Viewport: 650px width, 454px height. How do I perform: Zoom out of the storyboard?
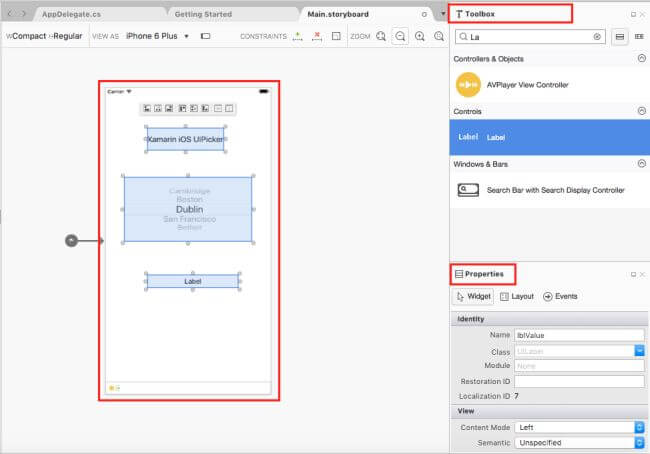click(400, 36)
